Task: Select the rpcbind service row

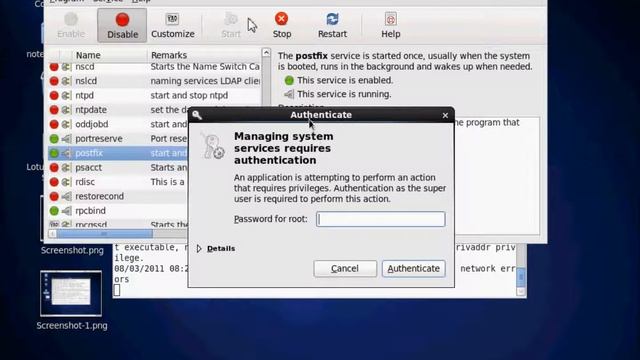Action: click(118, 211)
